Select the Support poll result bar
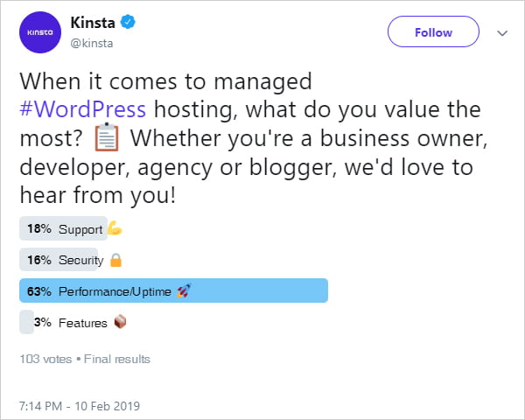The image size is (525, 420). [63, 229]
